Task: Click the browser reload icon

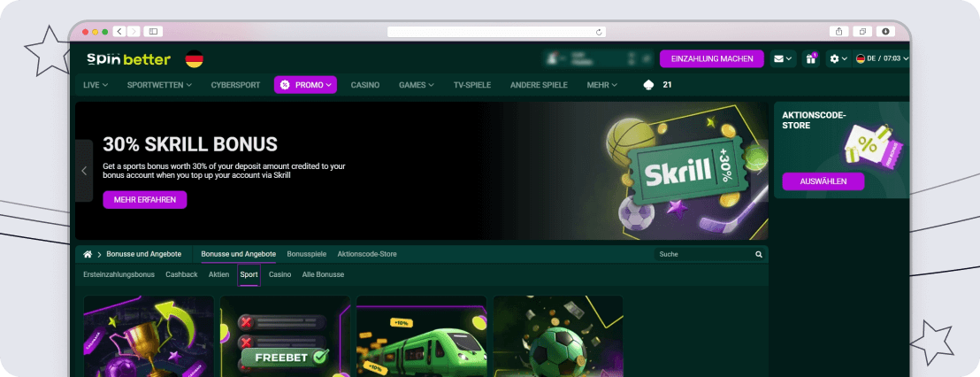Action: click(599, 32)
